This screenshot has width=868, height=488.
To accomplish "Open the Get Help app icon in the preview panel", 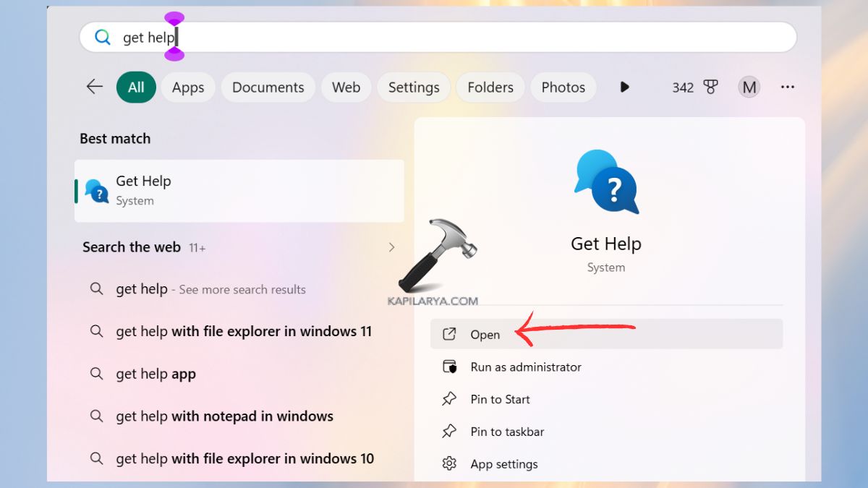I will coord(606,182).
